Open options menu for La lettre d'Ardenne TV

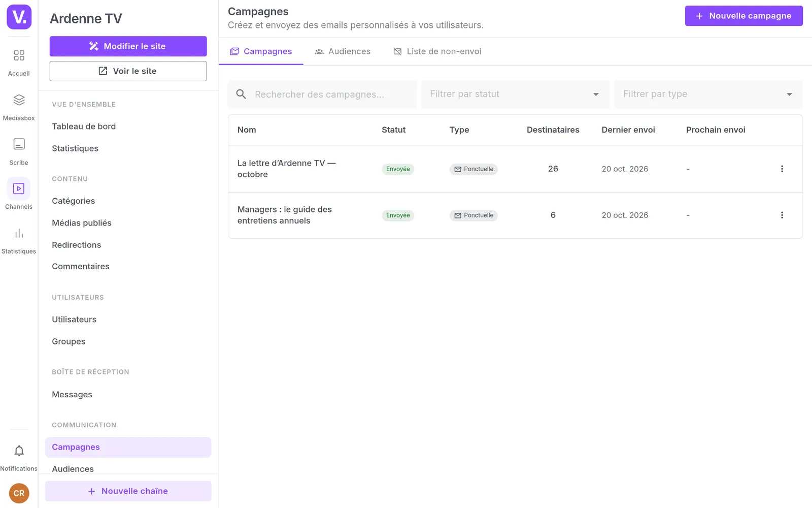point(782,169)
